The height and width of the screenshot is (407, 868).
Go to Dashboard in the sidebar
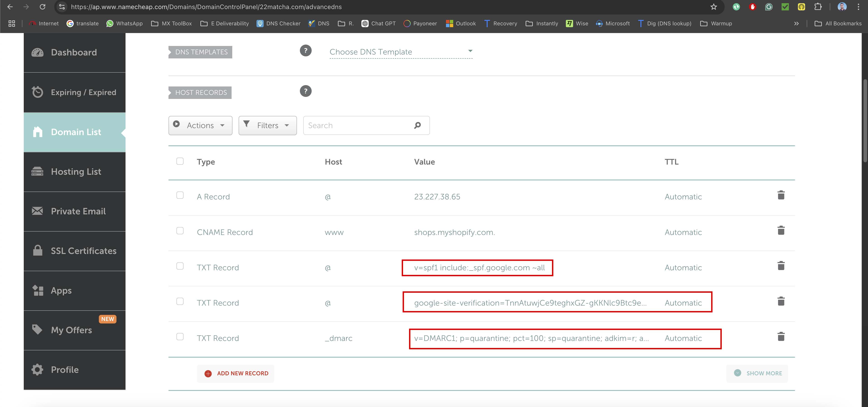coord(74,53)
